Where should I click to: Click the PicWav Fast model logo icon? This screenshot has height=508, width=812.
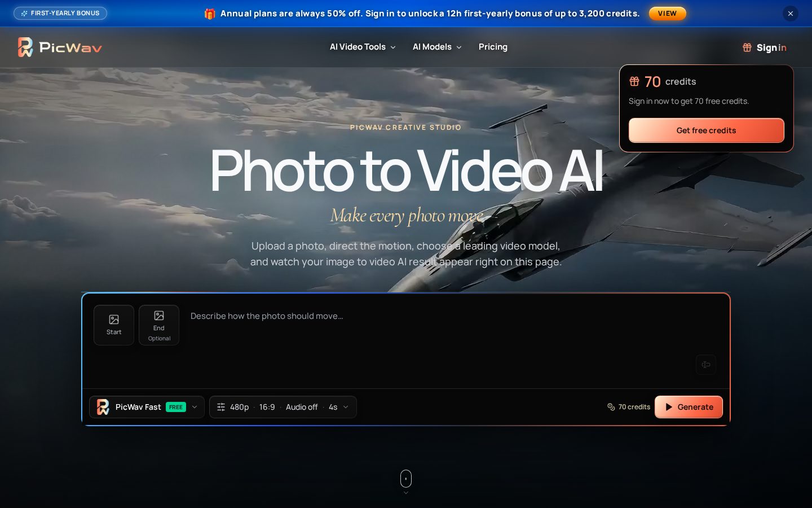pos(103,407)
